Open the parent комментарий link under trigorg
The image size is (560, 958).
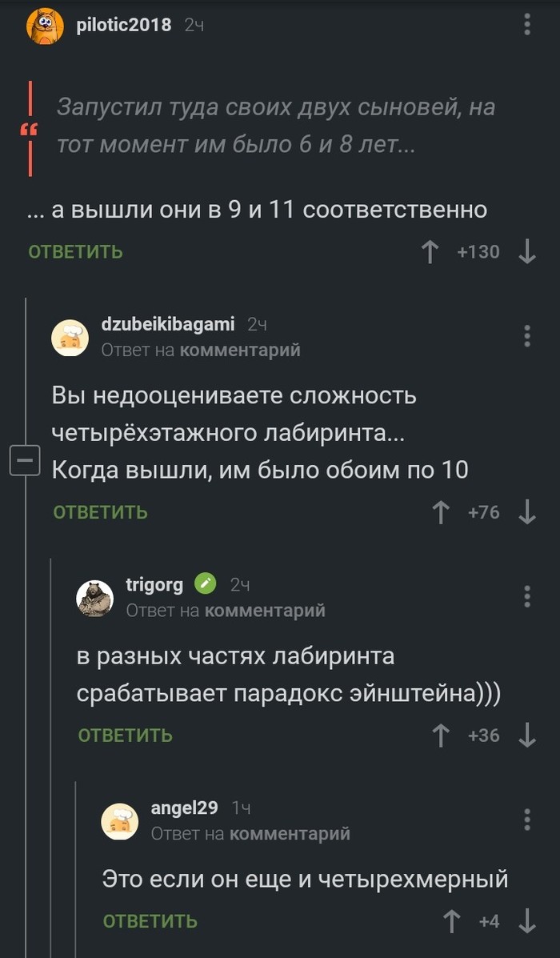(267, 609)
